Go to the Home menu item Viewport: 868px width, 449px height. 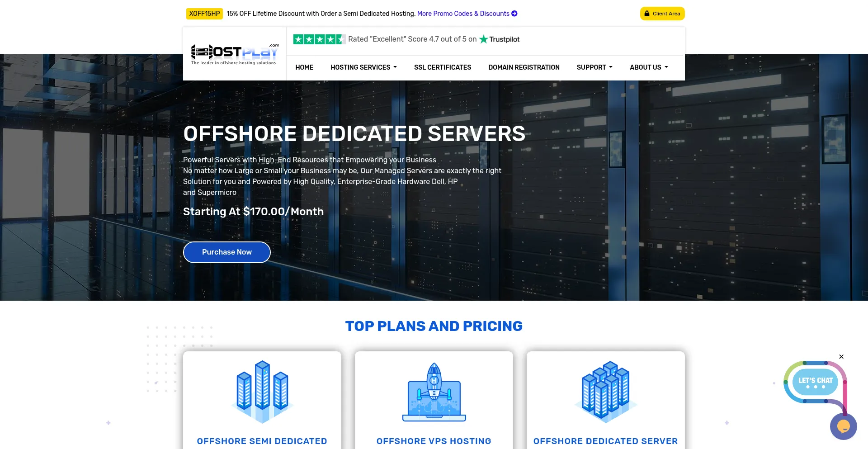[x=304, y=67]
